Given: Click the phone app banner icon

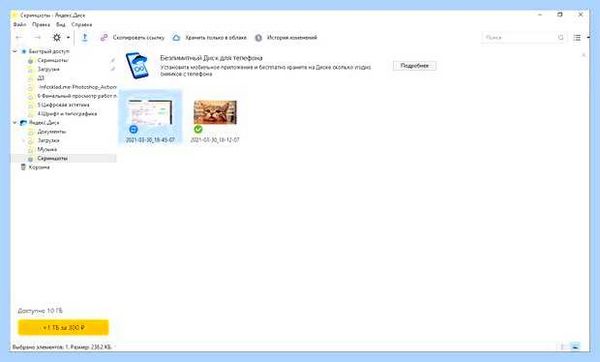Looking at the screenshot, I should click(137, 66).
